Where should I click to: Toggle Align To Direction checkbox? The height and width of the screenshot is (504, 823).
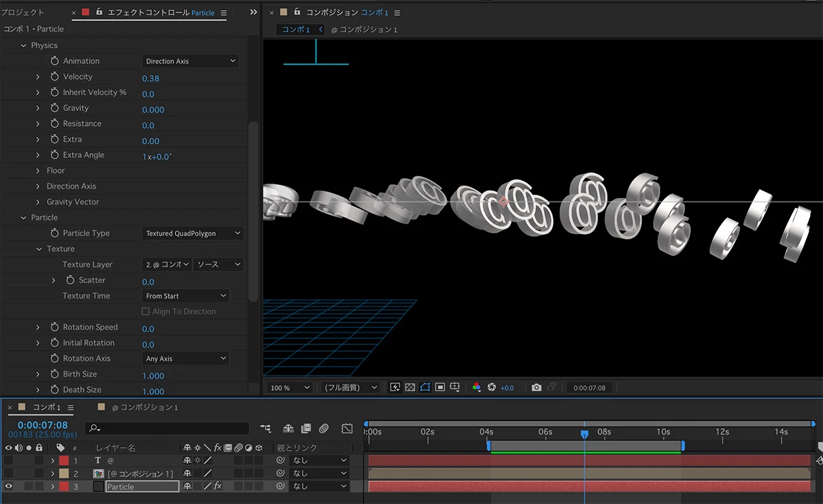pyautogui.click(x=145, y=312)
